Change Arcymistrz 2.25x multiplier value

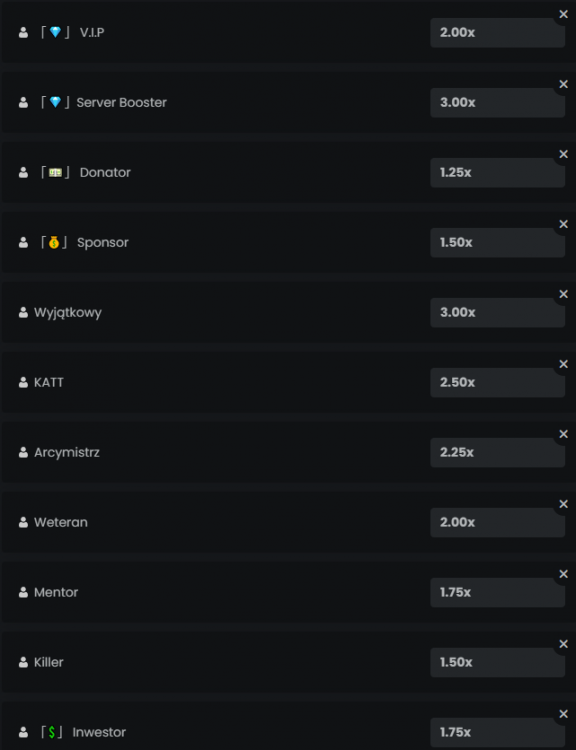point(498,452)
